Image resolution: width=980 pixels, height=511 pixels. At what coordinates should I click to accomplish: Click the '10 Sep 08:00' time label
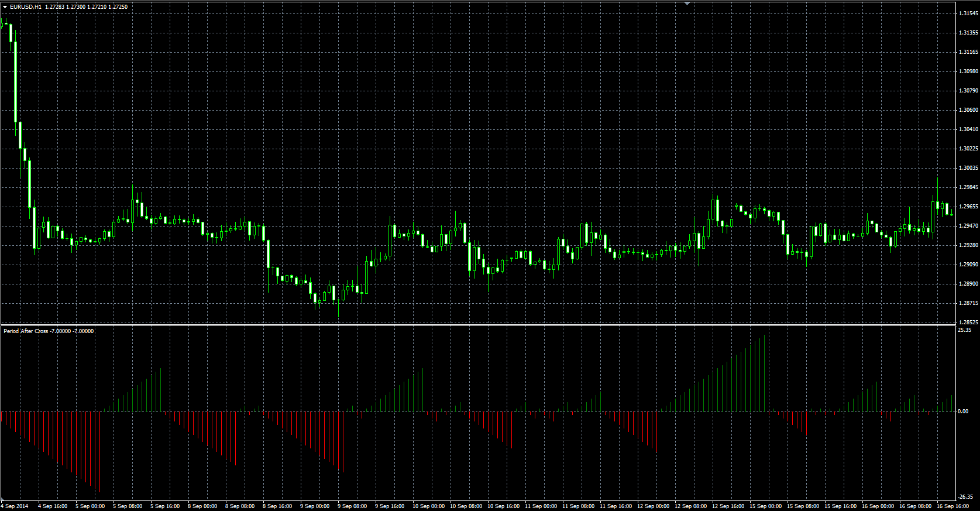click(x=465, y=506)
